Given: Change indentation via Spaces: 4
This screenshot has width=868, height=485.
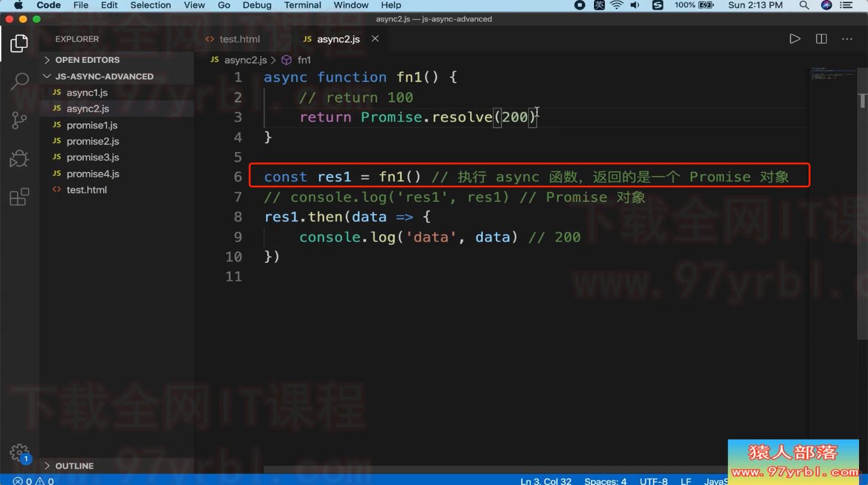Looking at the screenshot, I should click(605, 481).
